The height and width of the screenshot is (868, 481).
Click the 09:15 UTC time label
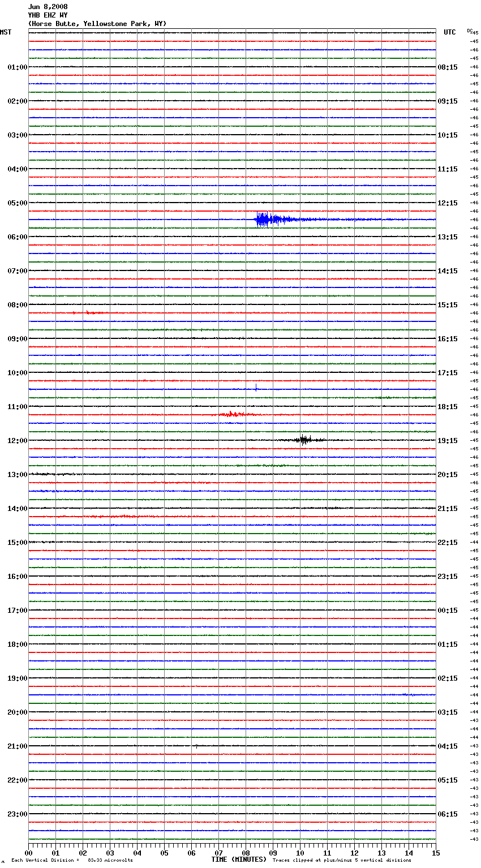coord(448,101)
